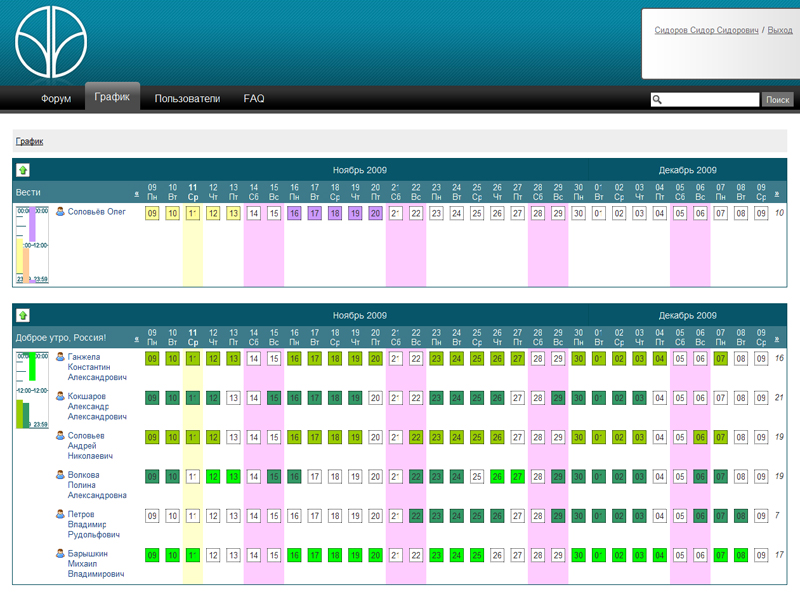Toggle day 16 cell for Соловьёв Олег
This screenshot has width=800, height=611.
[294, 213]
